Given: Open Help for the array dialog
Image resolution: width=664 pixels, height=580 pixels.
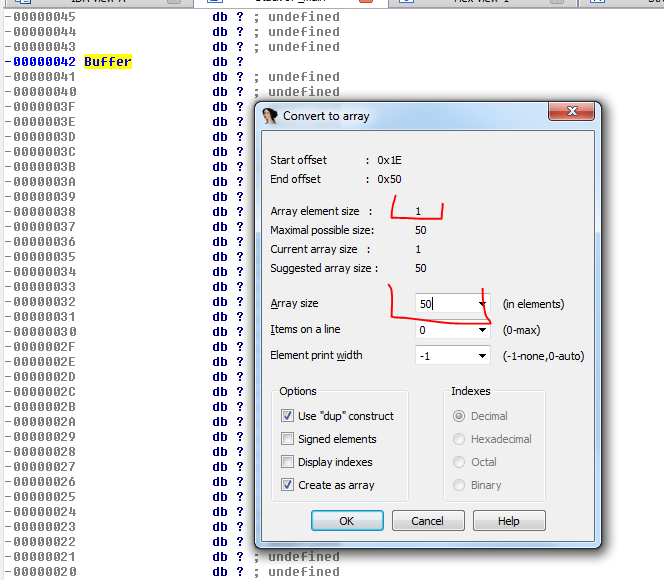Looking at the screenshot, I should pyautogui.click(x=509, y=521).
